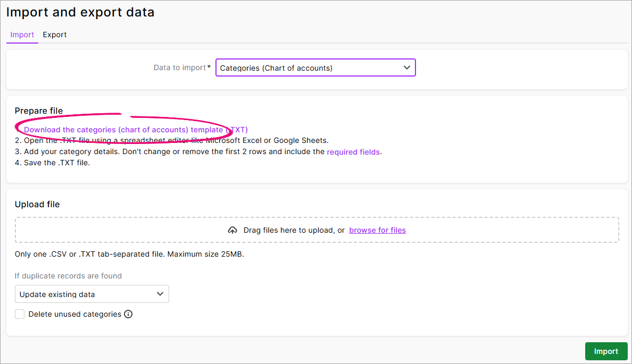This screenshot has width=632, height=364.
Task: Select Categories (Chart of accounts) field
Action: click(315, 67)
